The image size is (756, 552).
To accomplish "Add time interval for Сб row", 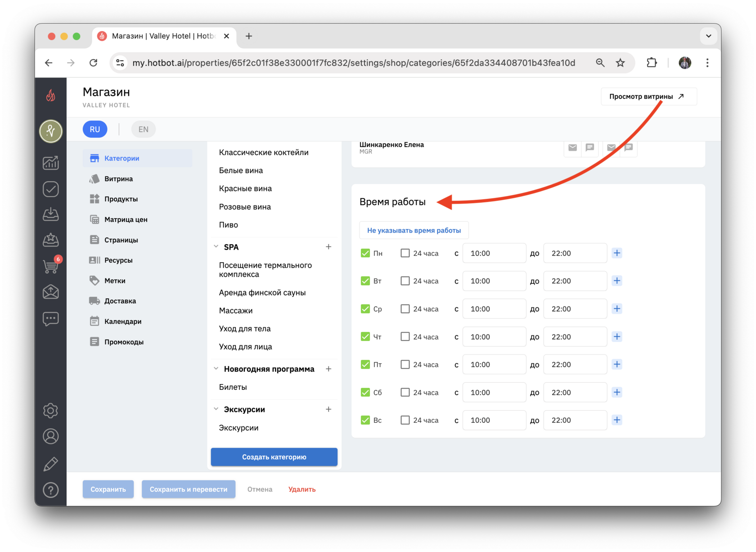I will point(617,392).
